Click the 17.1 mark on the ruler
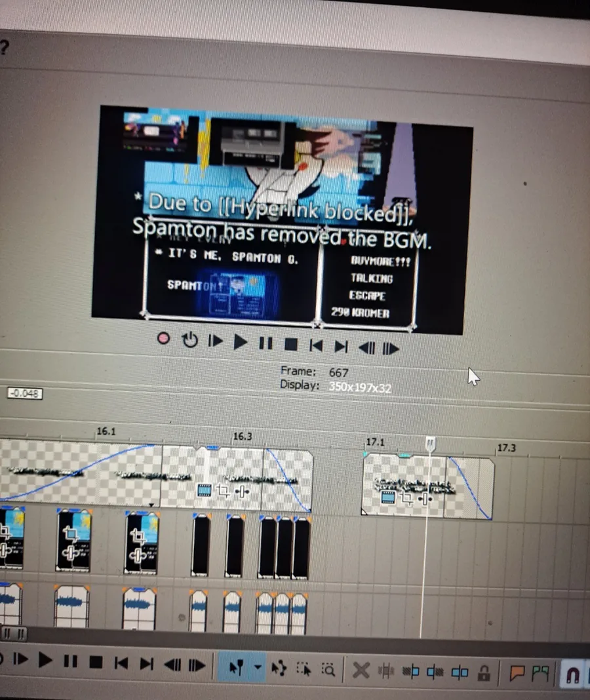The image size is (590, 700). (375, 442)
